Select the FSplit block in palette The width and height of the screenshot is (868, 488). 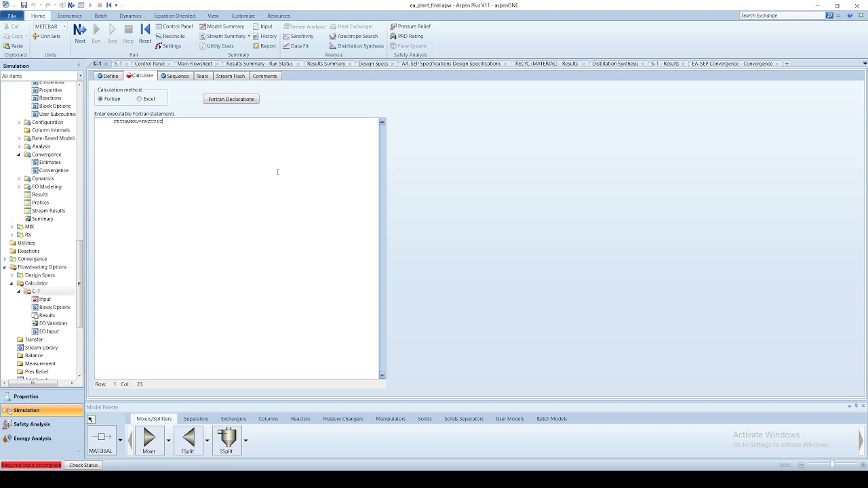pyautogui.click(x=188, y=440)
